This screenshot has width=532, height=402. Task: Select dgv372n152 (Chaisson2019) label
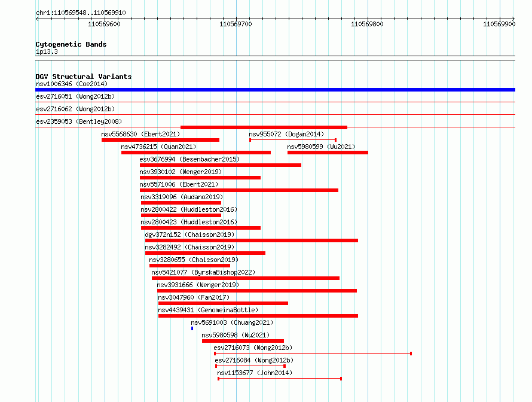(189, 234)
